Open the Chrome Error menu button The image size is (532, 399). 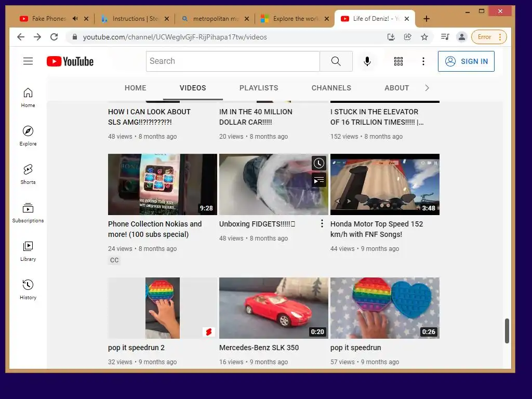(489, 37)
